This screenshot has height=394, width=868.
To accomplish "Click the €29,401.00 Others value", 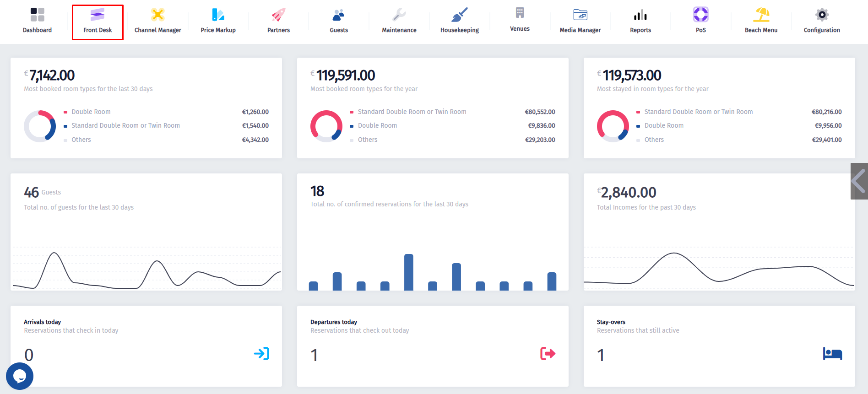I will tap(827, 140).
